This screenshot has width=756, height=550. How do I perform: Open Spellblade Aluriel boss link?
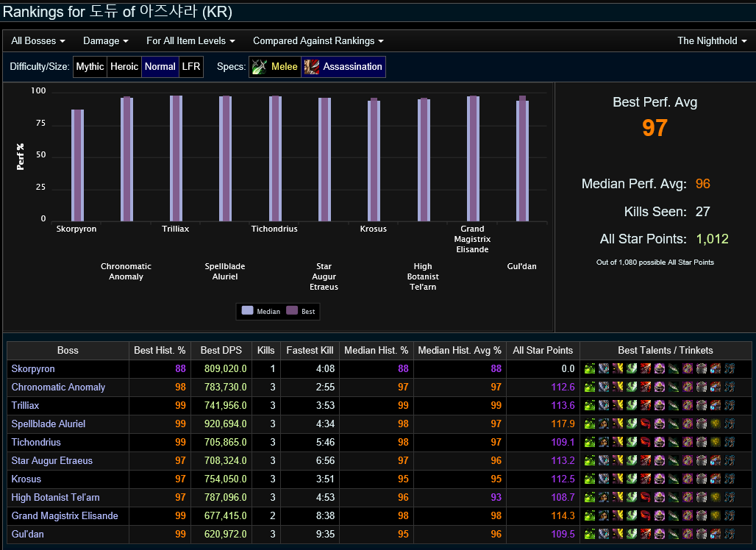[49, 424]
